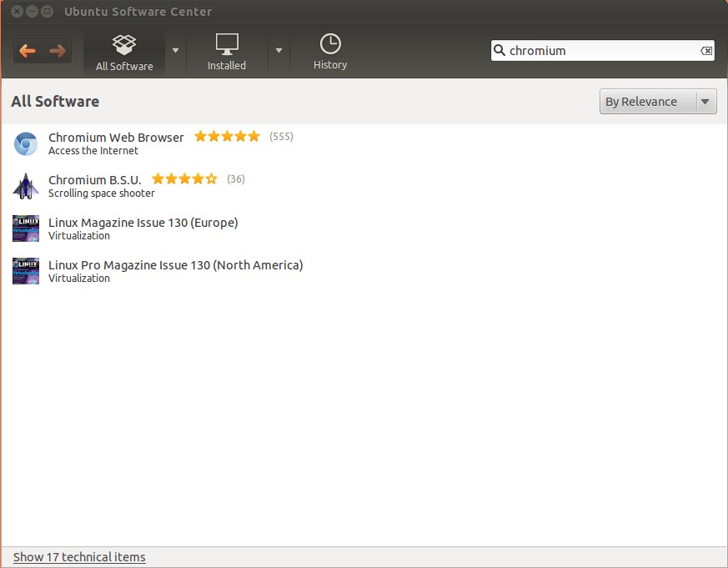
Task: Click the Chromium B.S.U. spaceship icon
Action: 26,186
